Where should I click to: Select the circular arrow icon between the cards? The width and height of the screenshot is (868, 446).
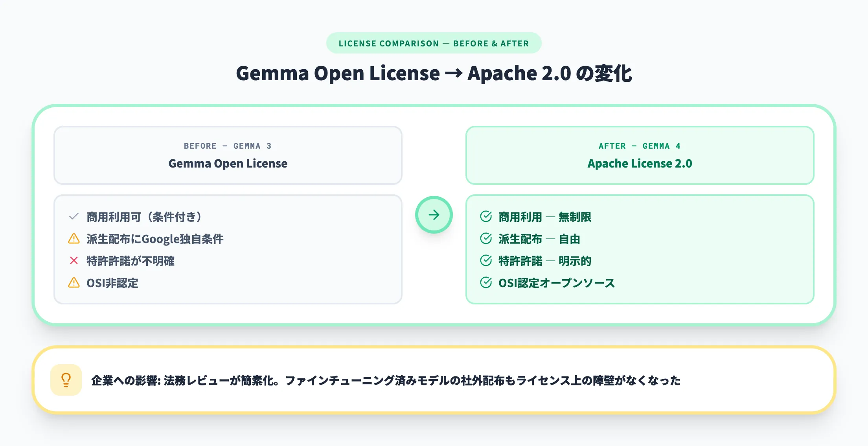point(434,215)
